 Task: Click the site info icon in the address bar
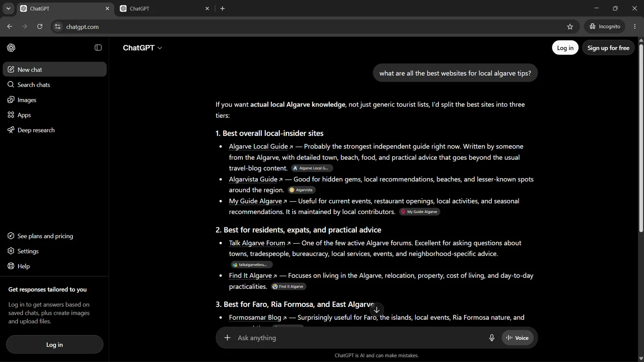click(x=58, y=27)
